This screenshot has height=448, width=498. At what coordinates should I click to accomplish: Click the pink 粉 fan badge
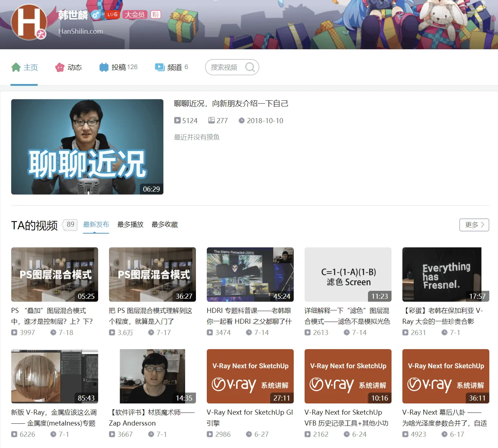pyautogui.click(x=155, y=14)
